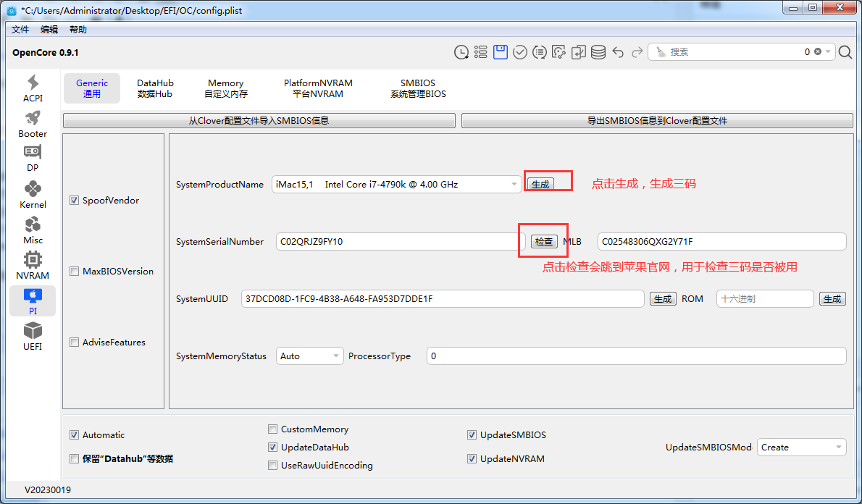Click the ROM hexadecimal input field
Screen dimensions: 862x504
765,299
